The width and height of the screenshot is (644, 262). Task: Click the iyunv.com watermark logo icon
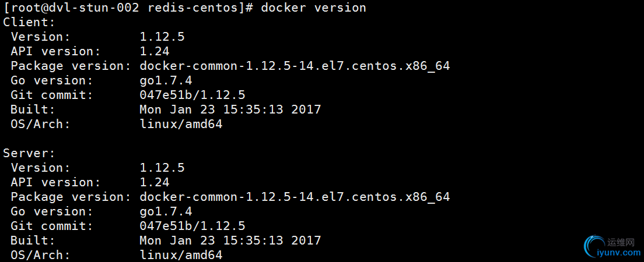[594, 247]
